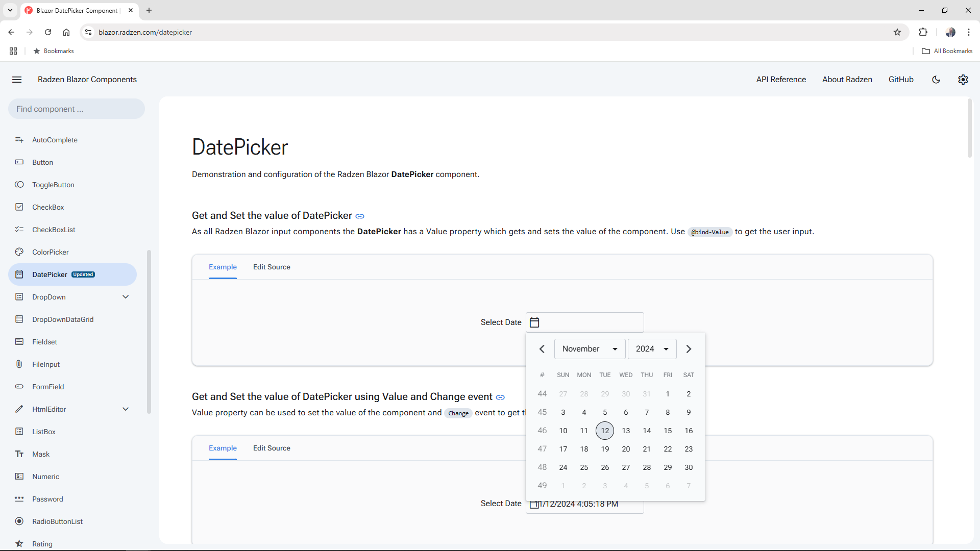The width and height of the screenshot is (980, 551).
Task: Click the CheckBoxList sidebar icon
Action: pyautogui.click(x=19, y=230)
